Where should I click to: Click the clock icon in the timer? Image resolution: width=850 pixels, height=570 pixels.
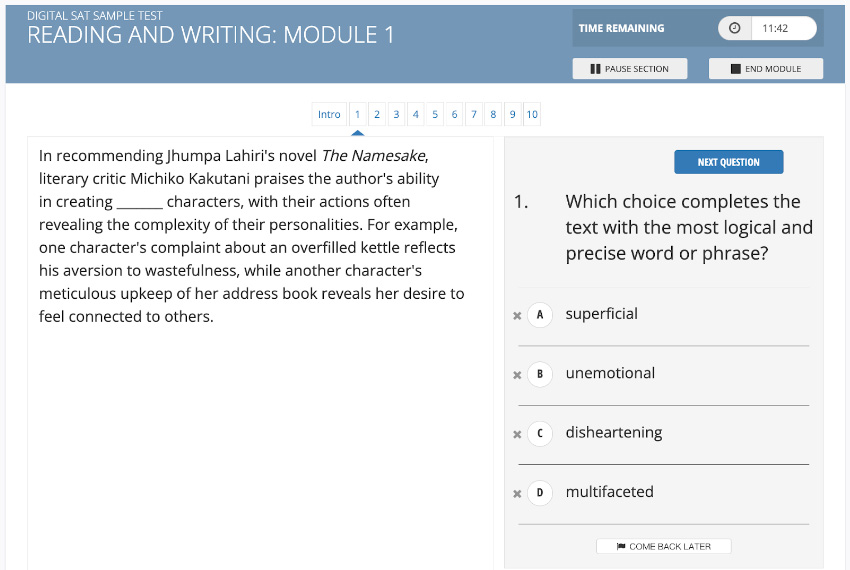[735, 28]
